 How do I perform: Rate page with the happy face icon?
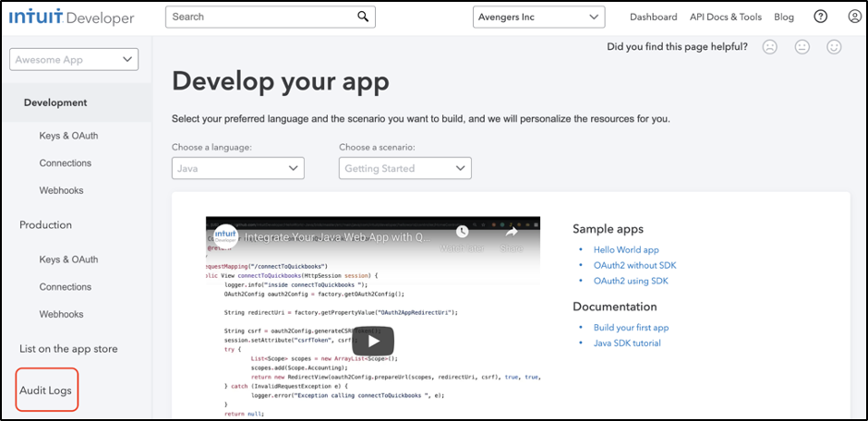pyautogui.click(x=834, y=47)
